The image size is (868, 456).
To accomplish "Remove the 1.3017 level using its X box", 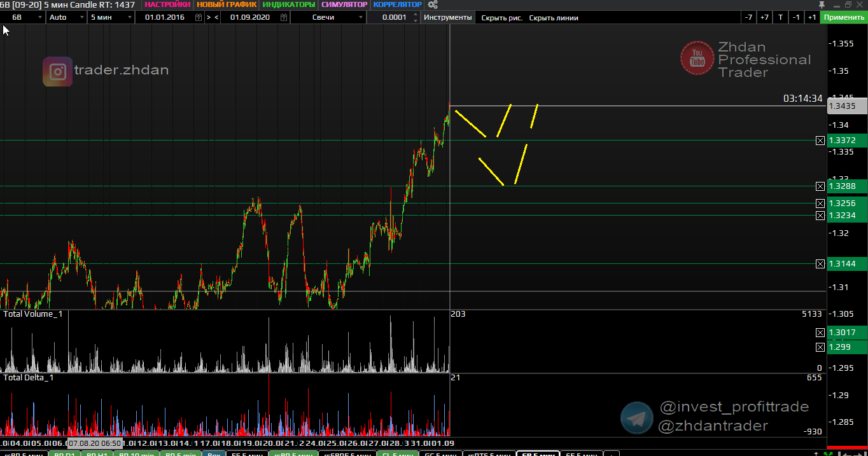I will pos(820,333).
